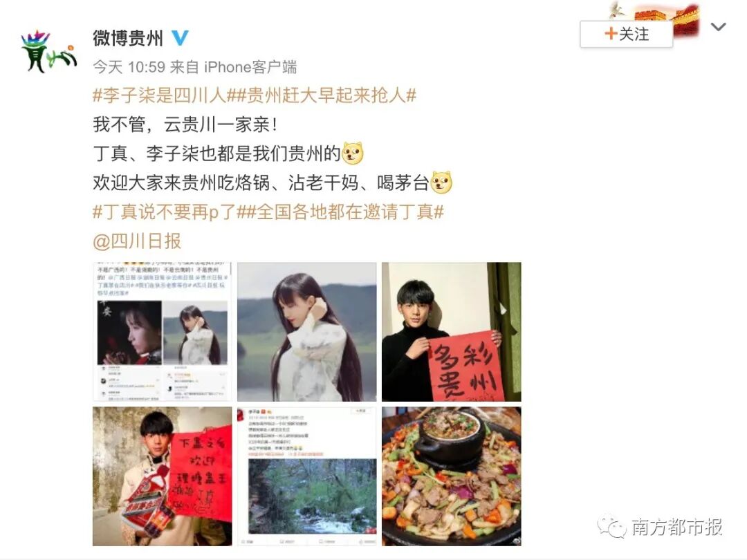The image size is (747, 560).
Task: Click the blue verified V badge
Action: click(180, 38)
